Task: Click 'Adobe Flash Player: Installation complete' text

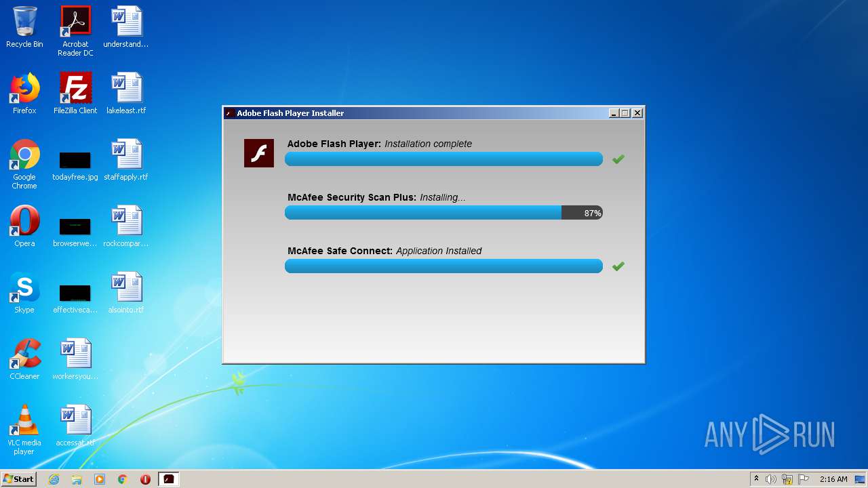Action: [x=380, y=144]
